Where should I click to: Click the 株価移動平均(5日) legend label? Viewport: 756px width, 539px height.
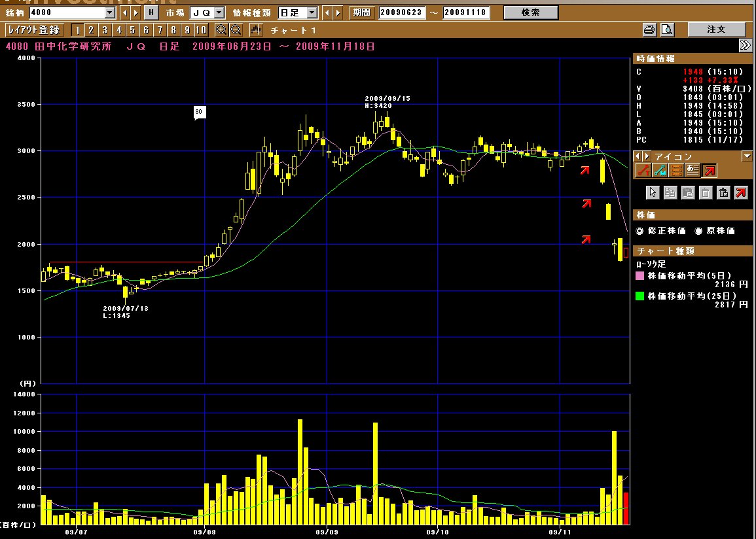[x=689, y=276]
